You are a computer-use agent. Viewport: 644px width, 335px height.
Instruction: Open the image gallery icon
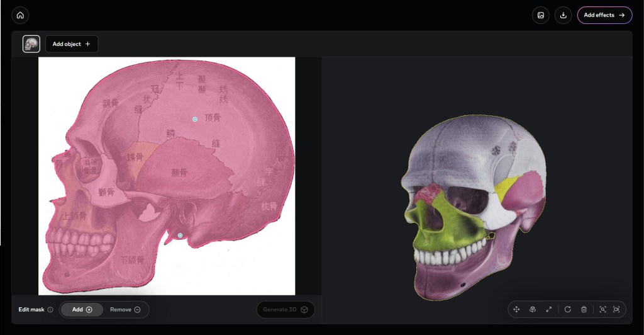(x=541, y=15)
